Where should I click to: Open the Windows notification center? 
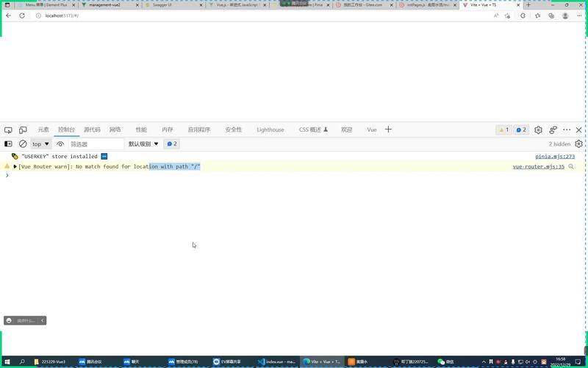click(x=578, y=361)
